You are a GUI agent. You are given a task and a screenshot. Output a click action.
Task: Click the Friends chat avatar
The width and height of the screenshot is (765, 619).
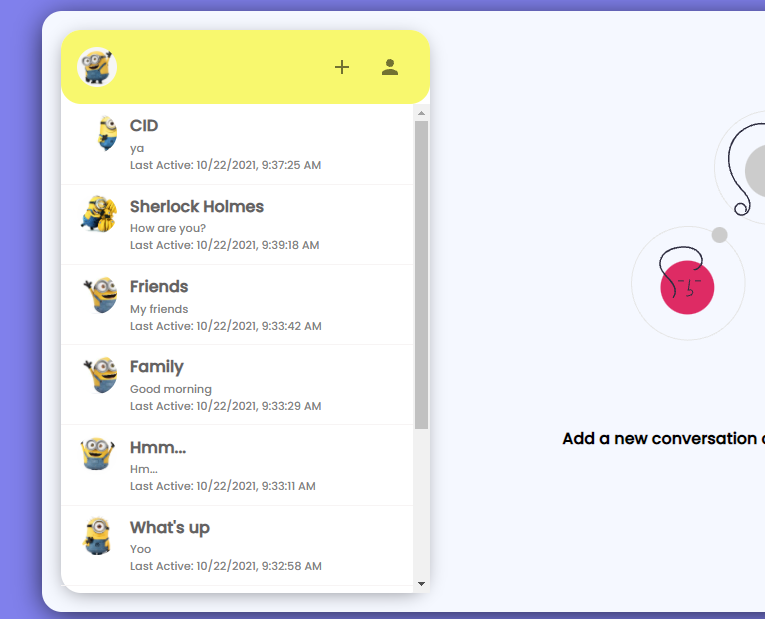point(101,295)
